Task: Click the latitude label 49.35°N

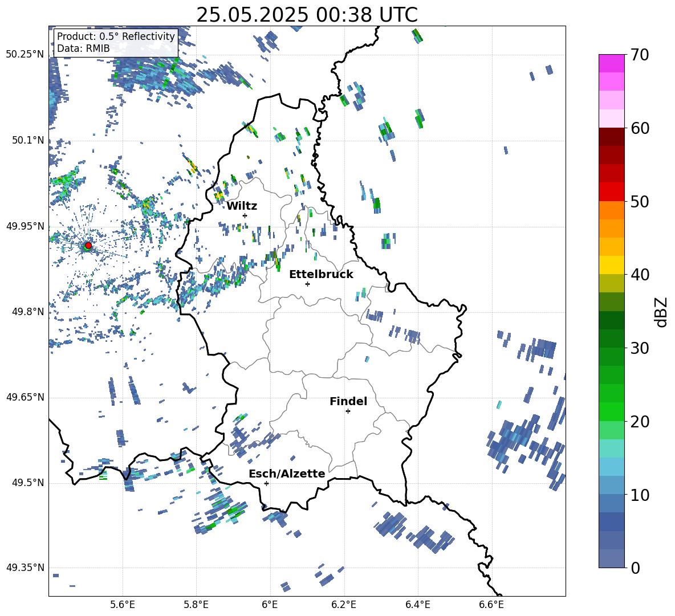Action: point(25,568)
